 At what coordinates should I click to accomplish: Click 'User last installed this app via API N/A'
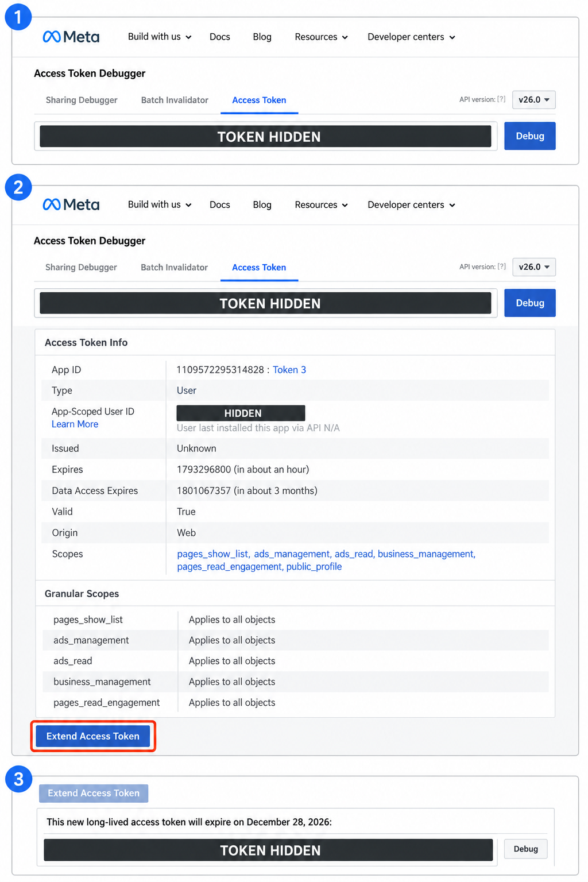tap(258, 428)
